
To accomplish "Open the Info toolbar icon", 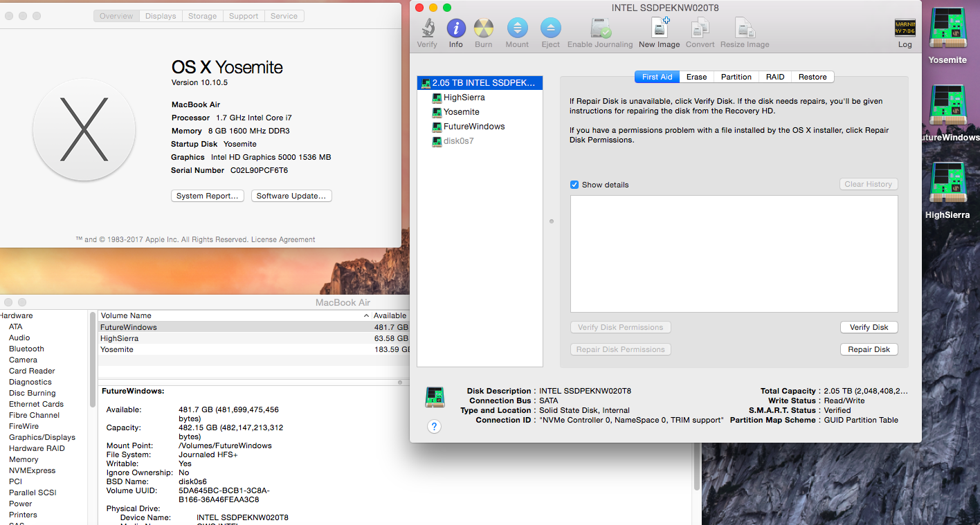I will tap(456, 28).
